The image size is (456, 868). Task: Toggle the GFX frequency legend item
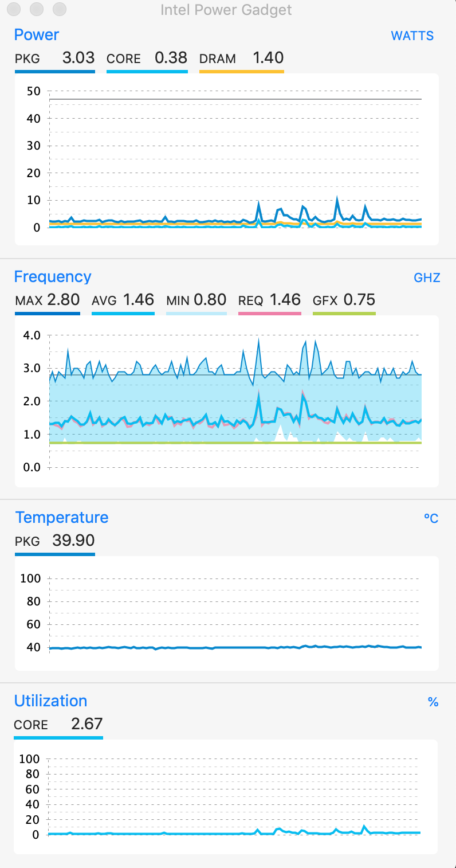344,300
